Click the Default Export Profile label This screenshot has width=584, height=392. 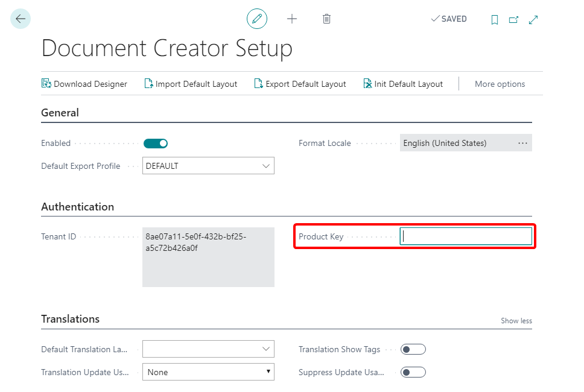click(81, 166)
